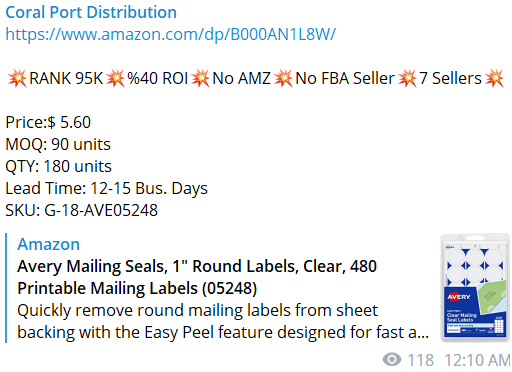Click the SKU G-18-AVE05248 text
Image resolution: width=512 pixels, height=372 pixels.
(81, 210)
